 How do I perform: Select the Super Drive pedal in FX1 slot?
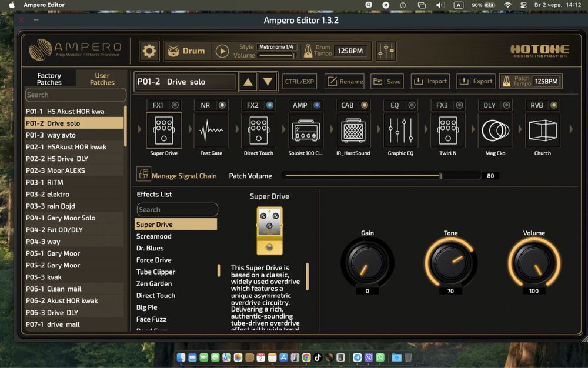(x=164, y=130)
